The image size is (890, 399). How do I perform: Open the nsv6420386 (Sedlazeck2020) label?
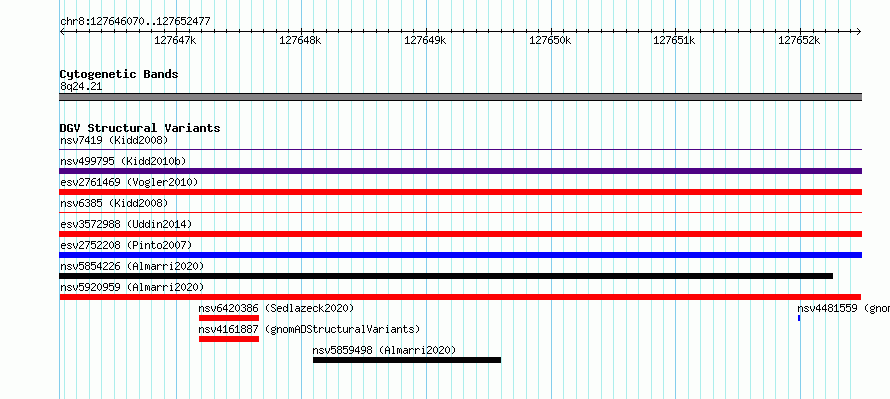[276, 308]
